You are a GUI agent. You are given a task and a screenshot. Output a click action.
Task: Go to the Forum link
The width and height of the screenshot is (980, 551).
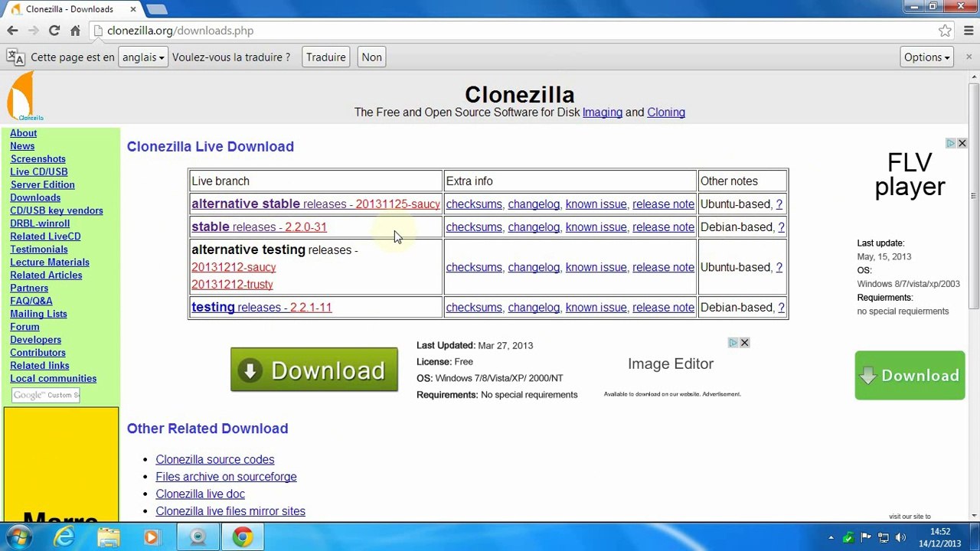[x=24, y=327]
